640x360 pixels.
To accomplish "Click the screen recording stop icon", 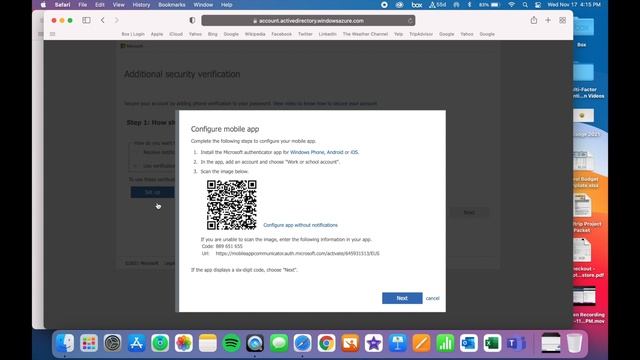I will tap(384, 5).
